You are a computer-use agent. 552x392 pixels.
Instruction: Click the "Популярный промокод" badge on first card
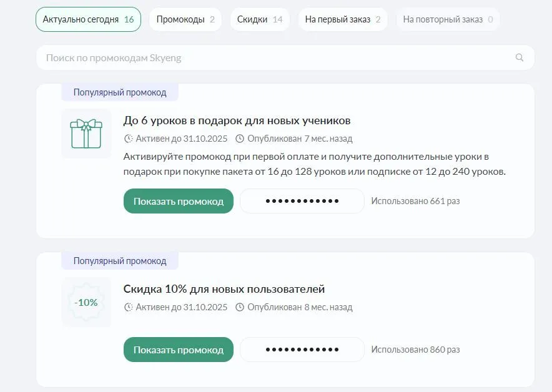(119, 92)
